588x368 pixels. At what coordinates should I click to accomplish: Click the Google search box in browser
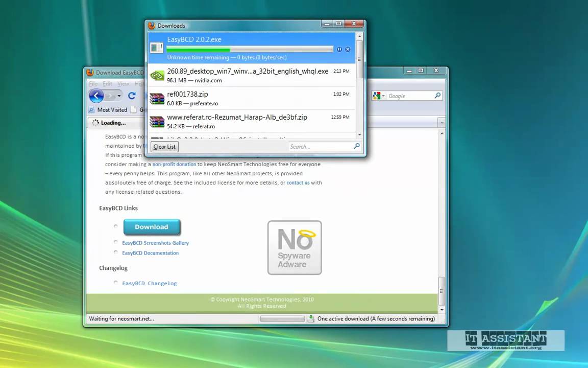point(410,96)
